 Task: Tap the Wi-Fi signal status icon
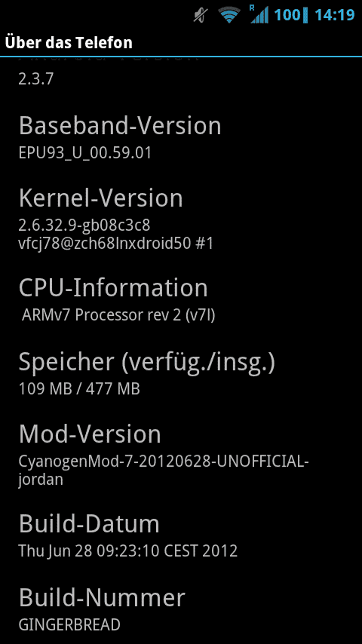click(229, 16)
